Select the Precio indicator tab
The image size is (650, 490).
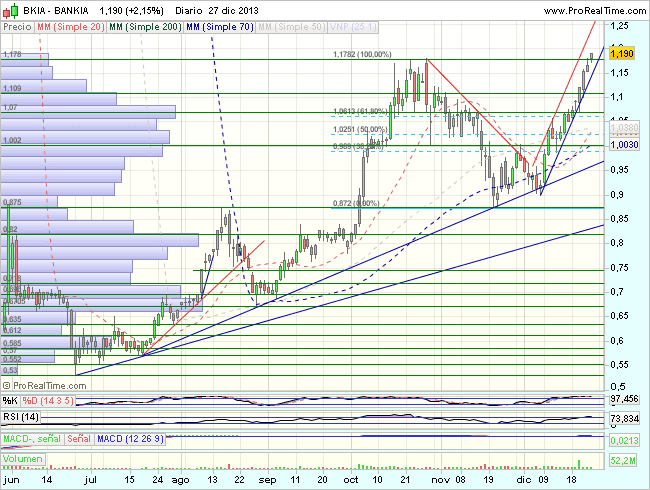17,27
